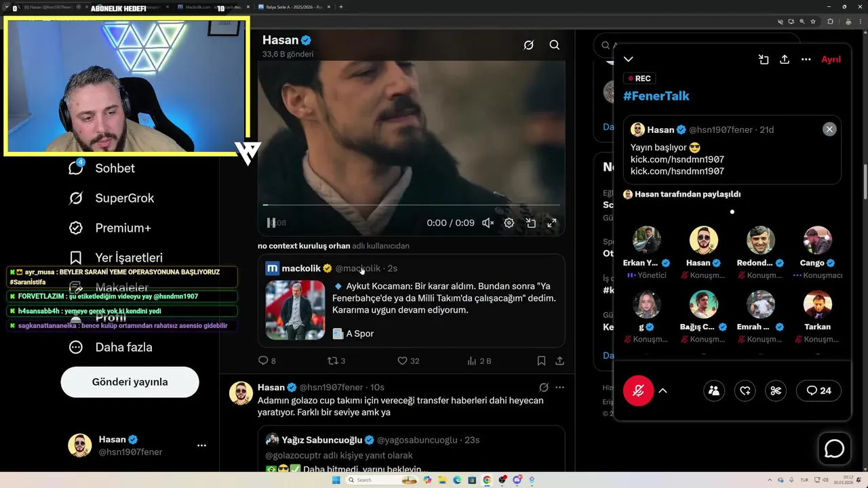Open the Daha fazla menu
This screenshot has width=868, height=488.
coord(111,347)
